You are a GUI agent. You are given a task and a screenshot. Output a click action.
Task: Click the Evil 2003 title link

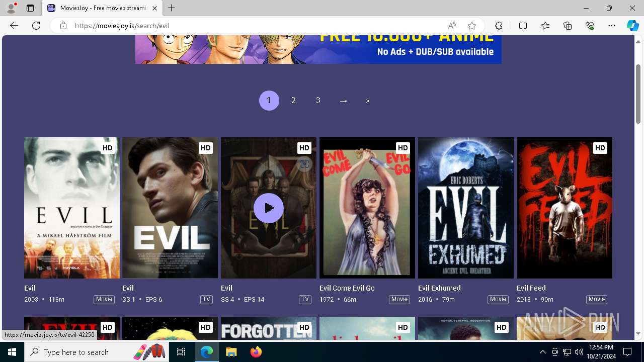30,288
